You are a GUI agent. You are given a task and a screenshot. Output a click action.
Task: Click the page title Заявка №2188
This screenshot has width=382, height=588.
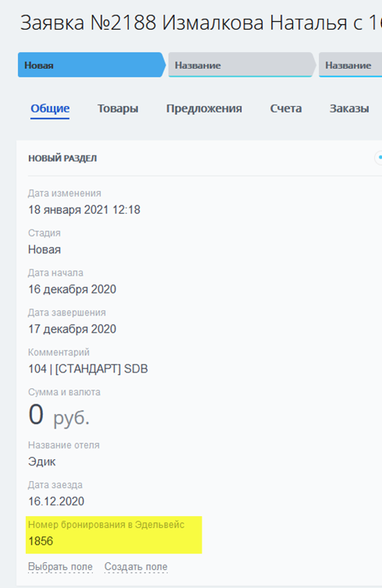(x=88, y=23)
